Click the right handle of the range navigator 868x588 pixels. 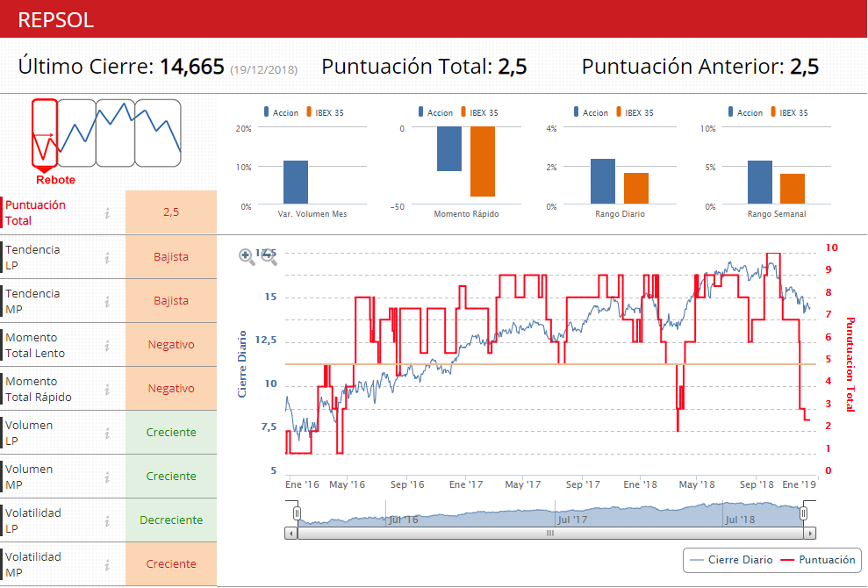pyautogui.click(x=803, y=513)
